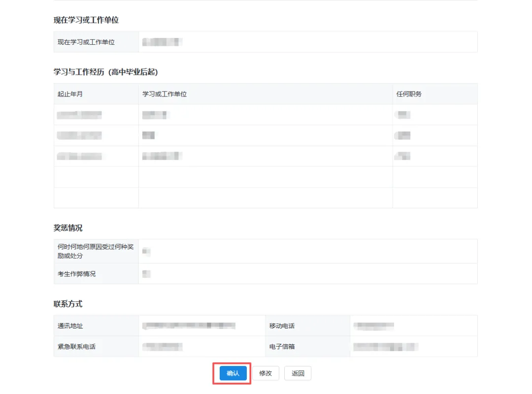Image resolution: width=532 pixels, height=394 pixels.
Task: Click the 移动电话 label
Action: tap(282, 326)
